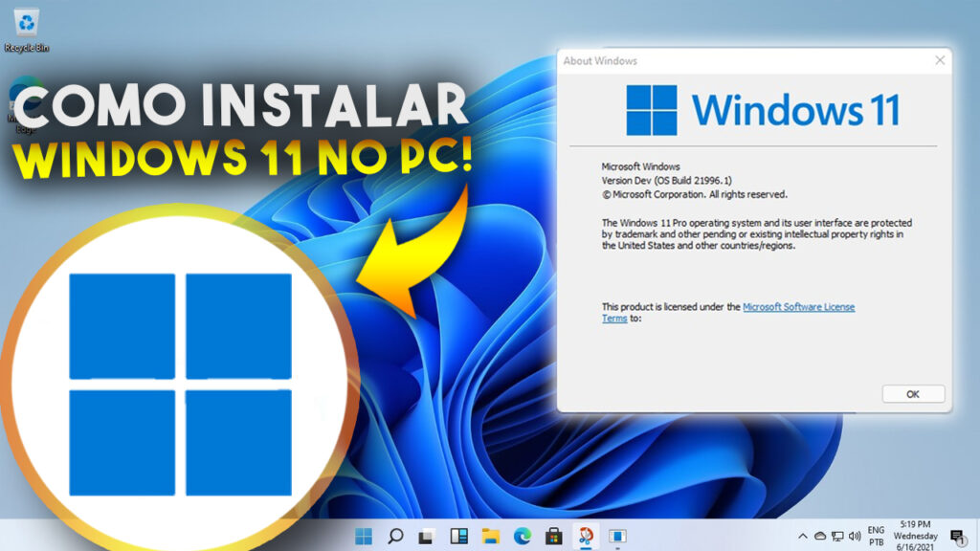Screen dimensions: 980x551
Task: Open Microsoft Store from the taskbar
Action: [x=553, y=536]
